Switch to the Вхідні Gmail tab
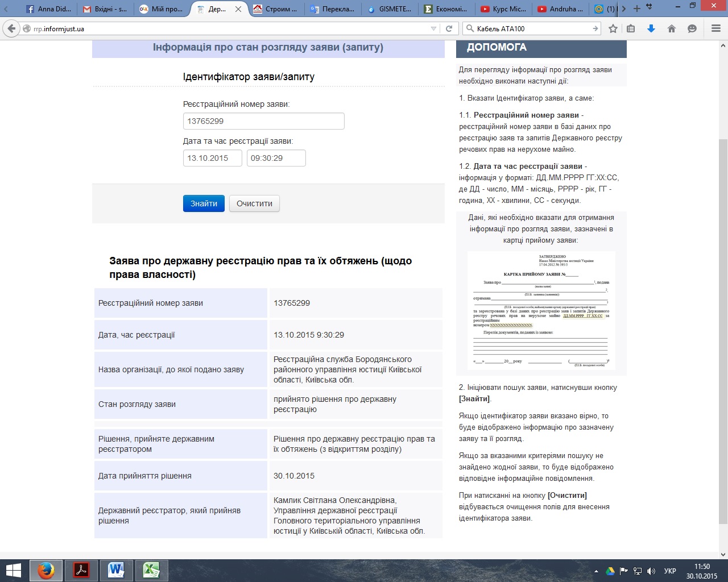The height and width of the screenshot is (582, 728). 105,9
